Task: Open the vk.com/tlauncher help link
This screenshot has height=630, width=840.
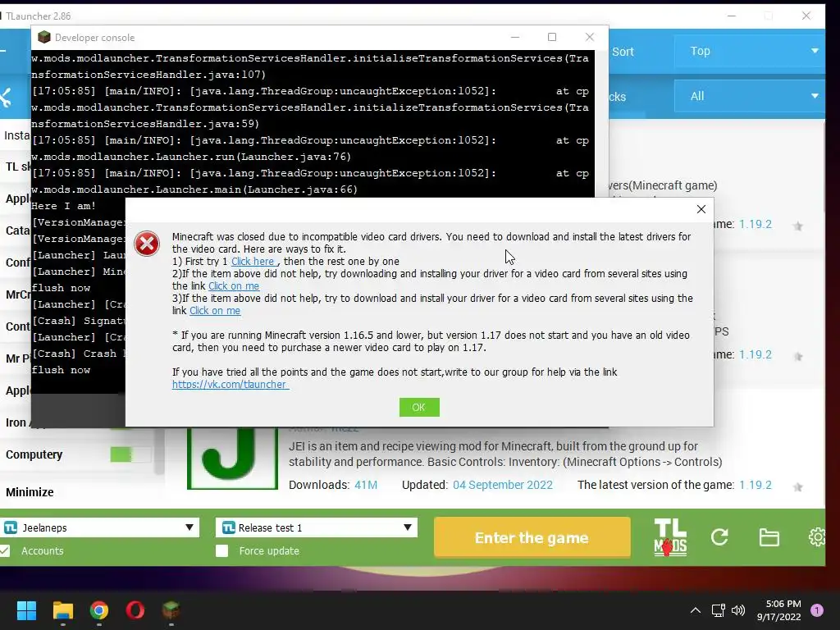Action: point(230,384)
